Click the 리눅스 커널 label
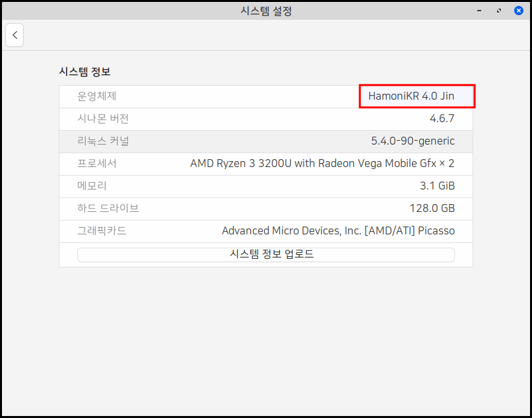532x418 pixels. [x=103, y=141]
